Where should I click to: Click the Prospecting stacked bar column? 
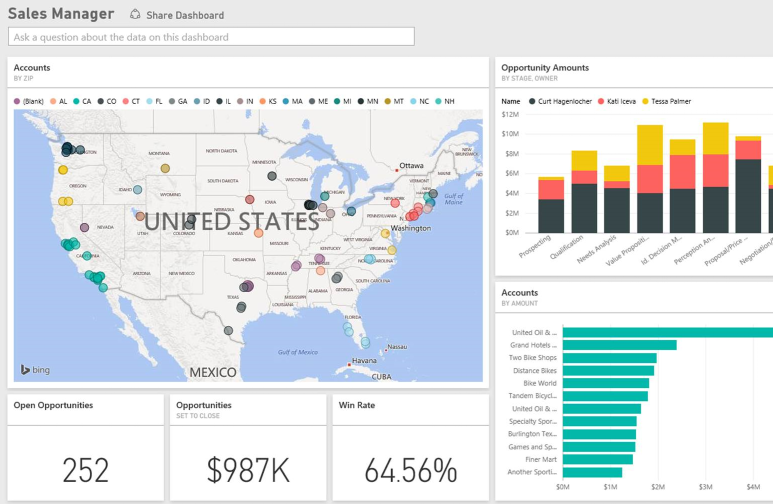(551, 205)
